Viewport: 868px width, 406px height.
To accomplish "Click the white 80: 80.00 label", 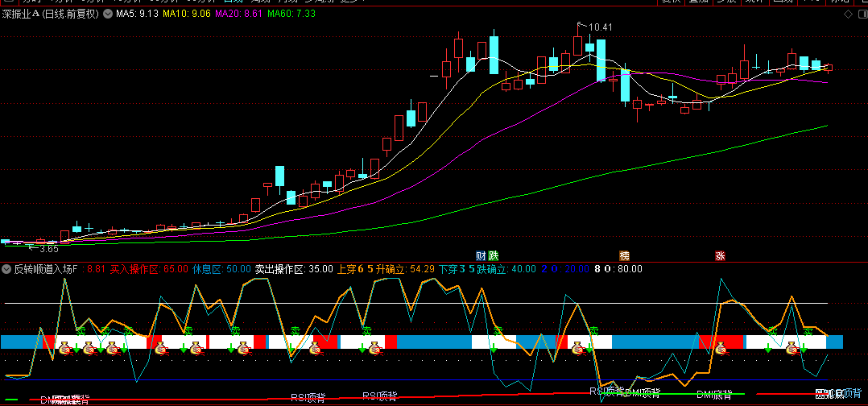I will tap(618, 269).
